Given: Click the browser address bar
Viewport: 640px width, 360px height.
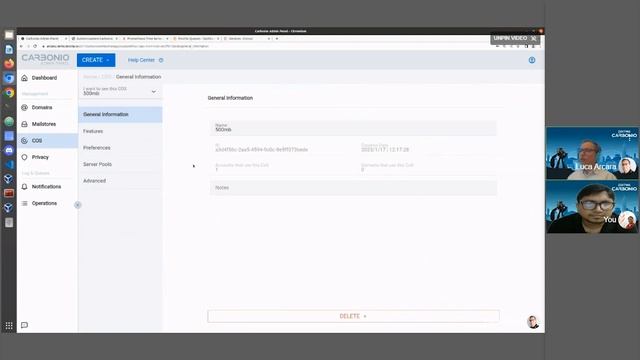Looking at the screenshot, I should point(261,46).
